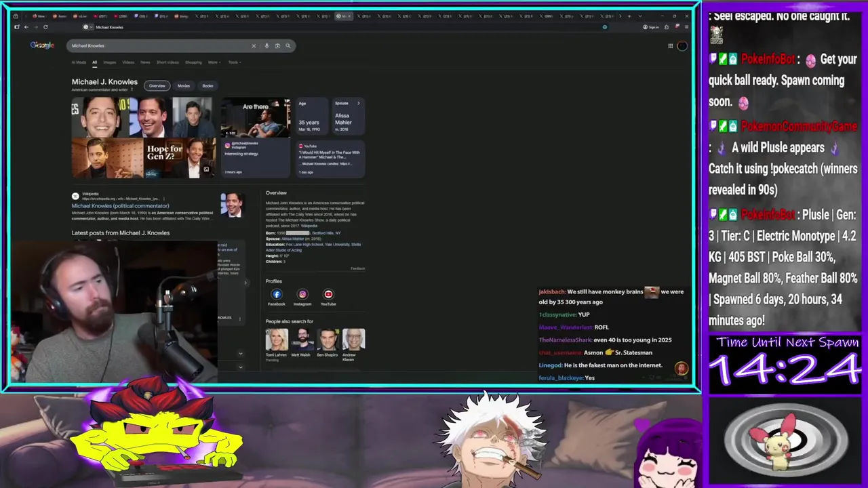868x488 pixels.
Task: Click the browser forward arrow
Action: [x=35, y=27]
